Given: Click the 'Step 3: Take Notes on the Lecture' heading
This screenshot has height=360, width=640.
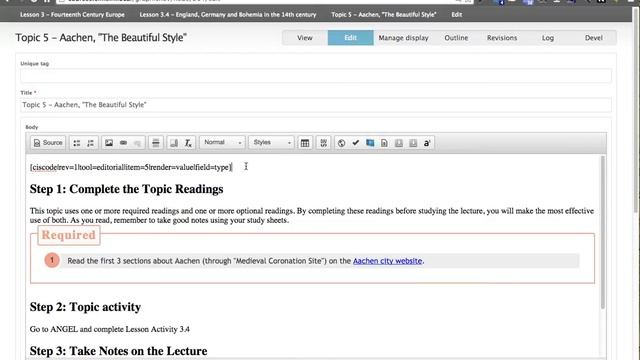Looking at the screenshot, I should pyautogui.click(x=118, y=351).
